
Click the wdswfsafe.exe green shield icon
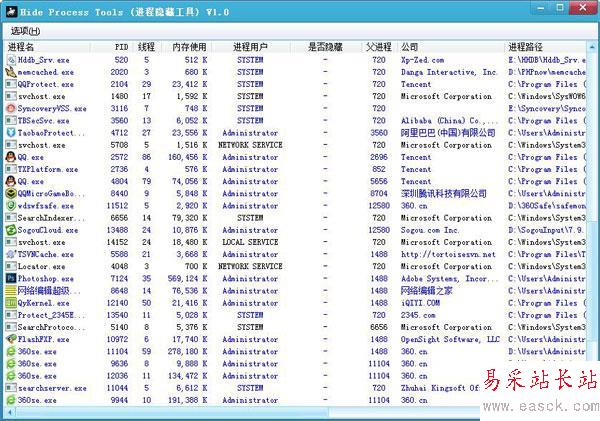11,206
